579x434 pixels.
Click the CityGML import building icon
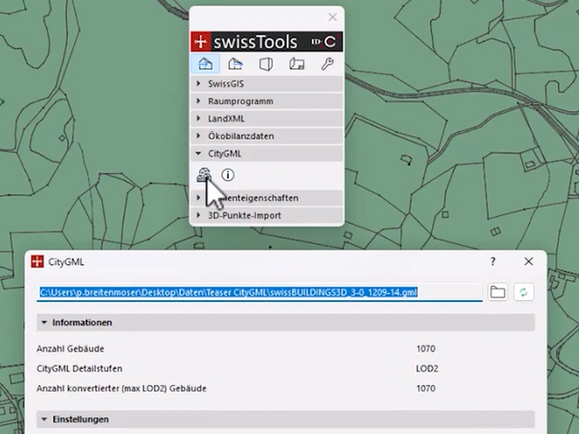[x=204, y=175]
